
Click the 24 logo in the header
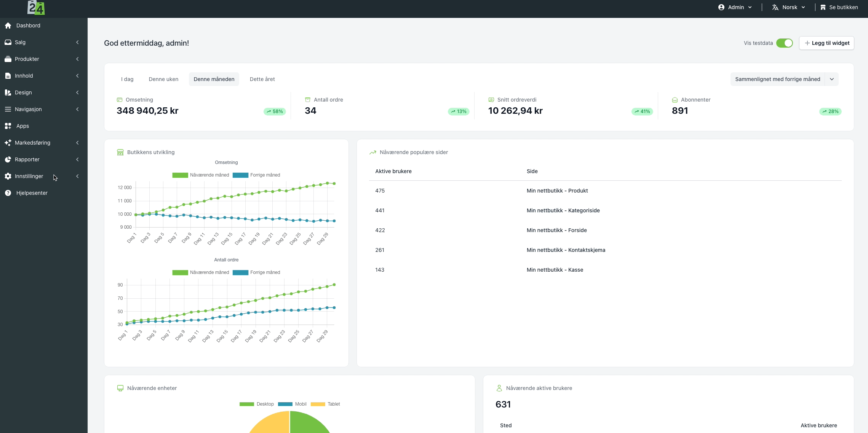tap(36, 8)
